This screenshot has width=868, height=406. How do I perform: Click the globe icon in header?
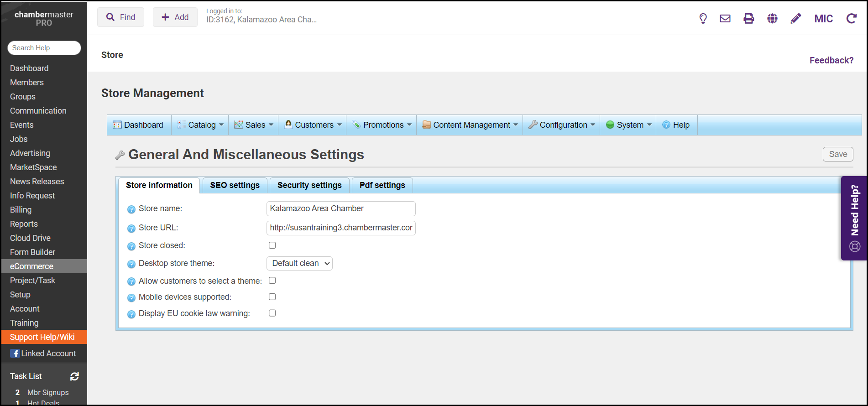click(x=772, y=19)
